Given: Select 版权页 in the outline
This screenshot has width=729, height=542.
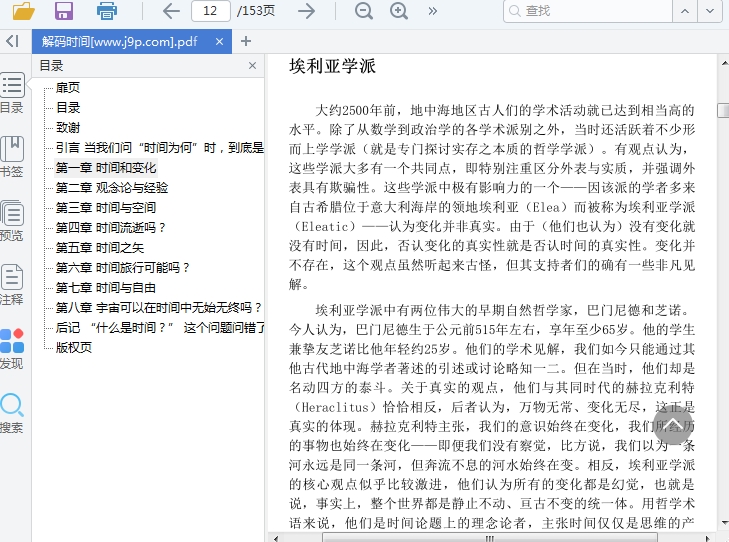Looking at the screenshot, I should click(x=74, y=347).
